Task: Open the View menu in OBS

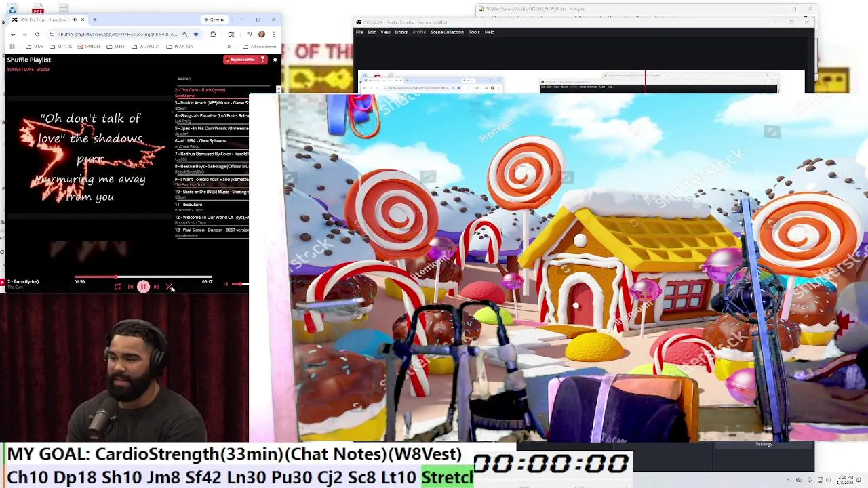Action: click(385, 32)
